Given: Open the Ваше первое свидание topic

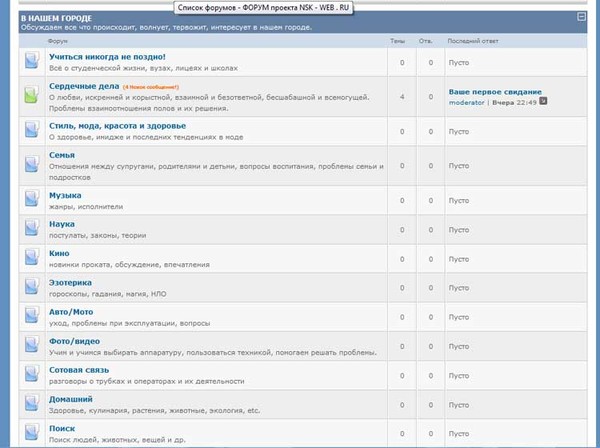Looking at the screenshot, I should 495,92.
